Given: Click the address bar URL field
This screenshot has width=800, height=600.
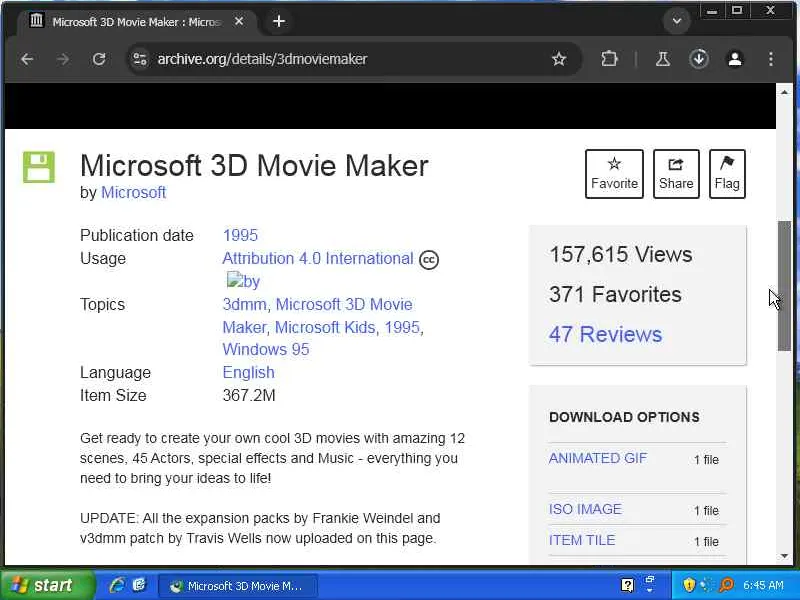Looking at the screenshot, I should point(352,59).
